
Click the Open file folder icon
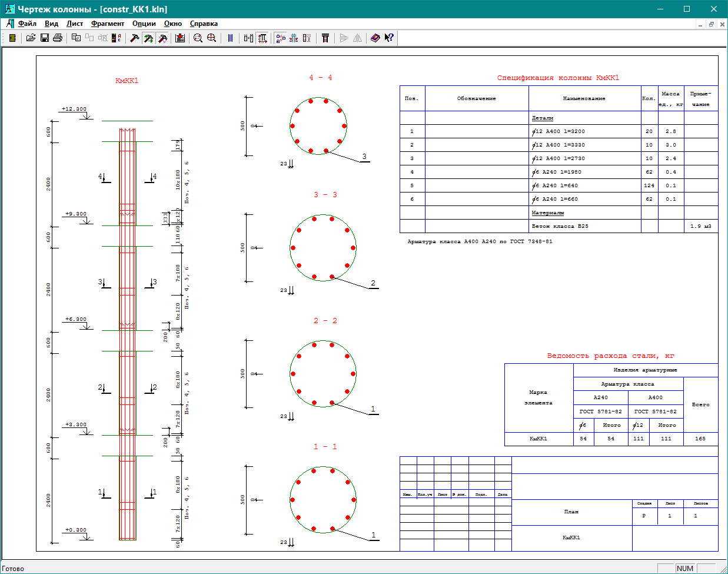[31, 38]
